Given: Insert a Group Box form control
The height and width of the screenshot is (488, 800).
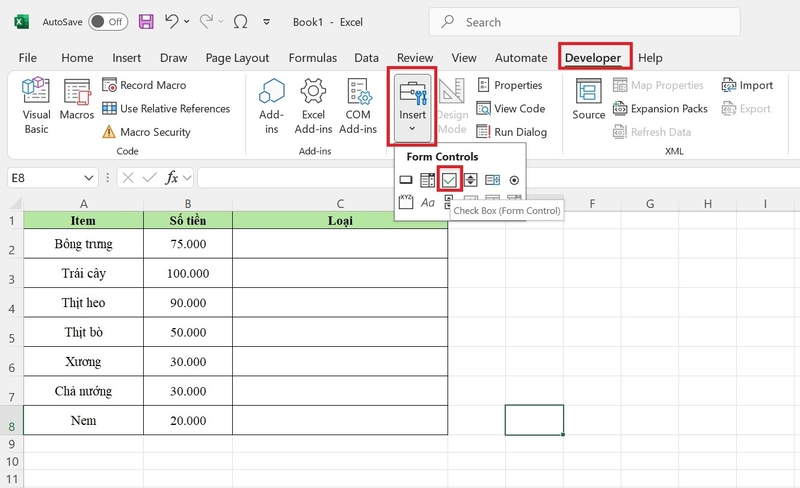Looking at the screenshot, I should (x=406, y=202).
